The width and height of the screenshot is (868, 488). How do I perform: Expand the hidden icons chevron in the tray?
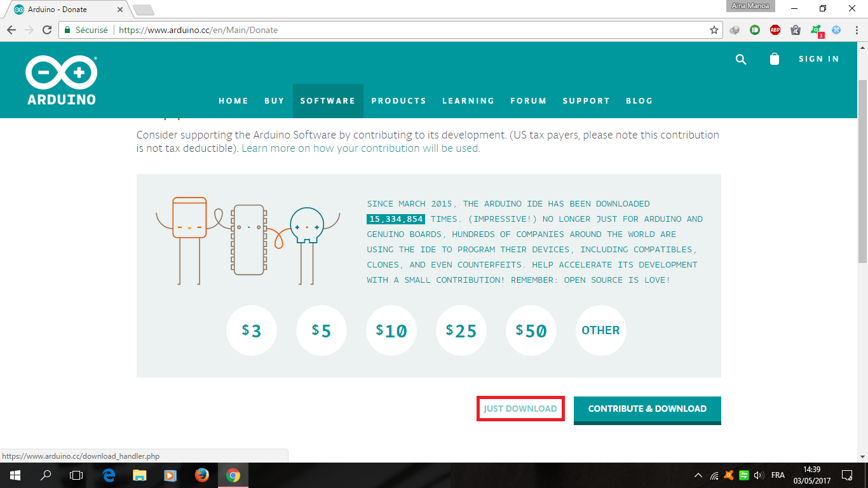coord(697,475)
